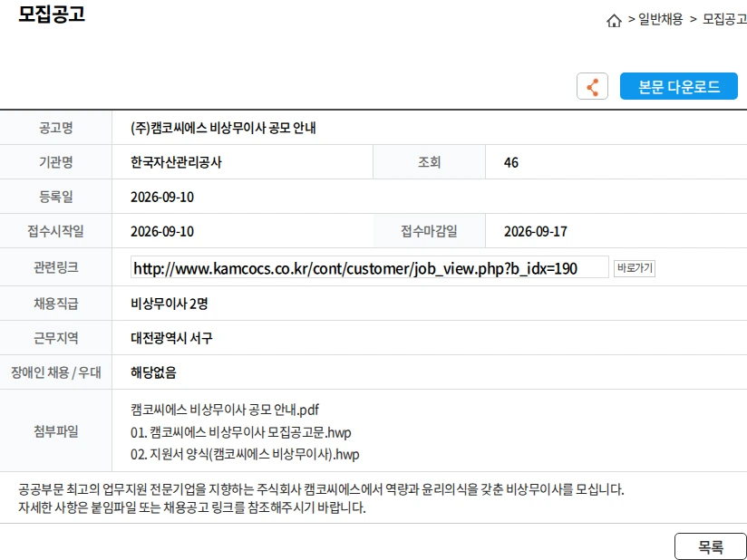Image resolution: width=747 pixels, height=560 pixels.
Task: Download 01. 캠코씨에스 비상무이사 모집공고문.hwp file
Action: (241, 432)
